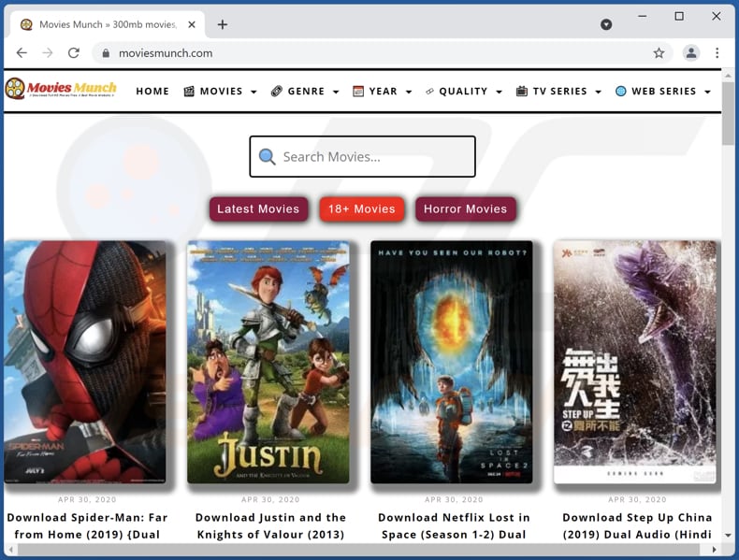Screen dimensions: 739x560
Task: Click the vertical scrollbar down arrow
Action: click(x=728, y=535)
